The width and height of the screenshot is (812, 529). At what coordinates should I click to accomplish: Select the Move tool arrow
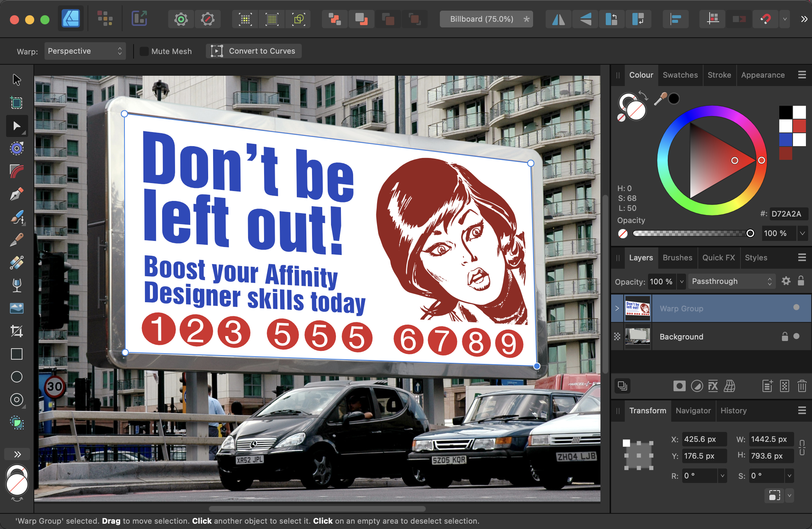point(17,80)
